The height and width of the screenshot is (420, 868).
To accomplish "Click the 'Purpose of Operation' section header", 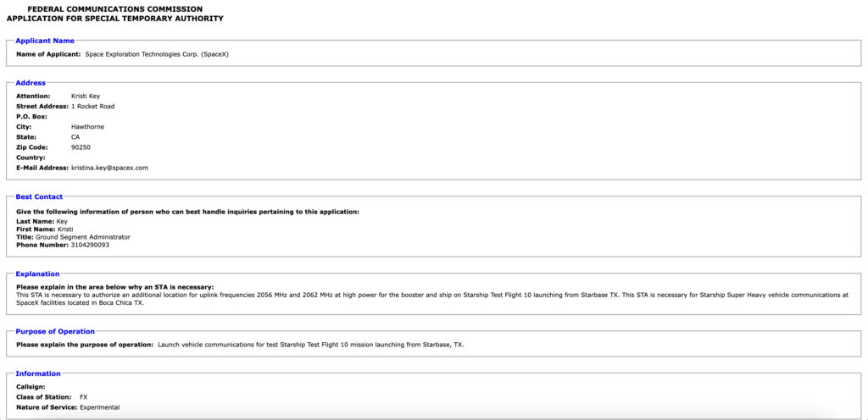I will click(x=55, y=332).
